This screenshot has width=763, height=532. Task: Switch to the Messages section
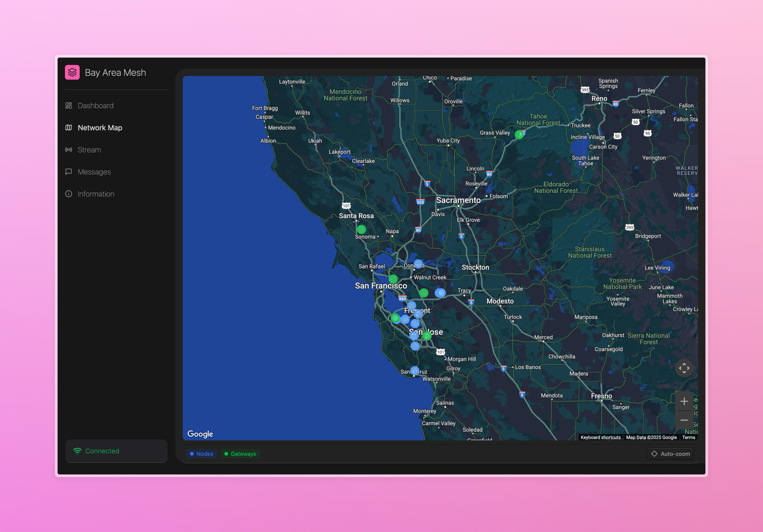94,172
